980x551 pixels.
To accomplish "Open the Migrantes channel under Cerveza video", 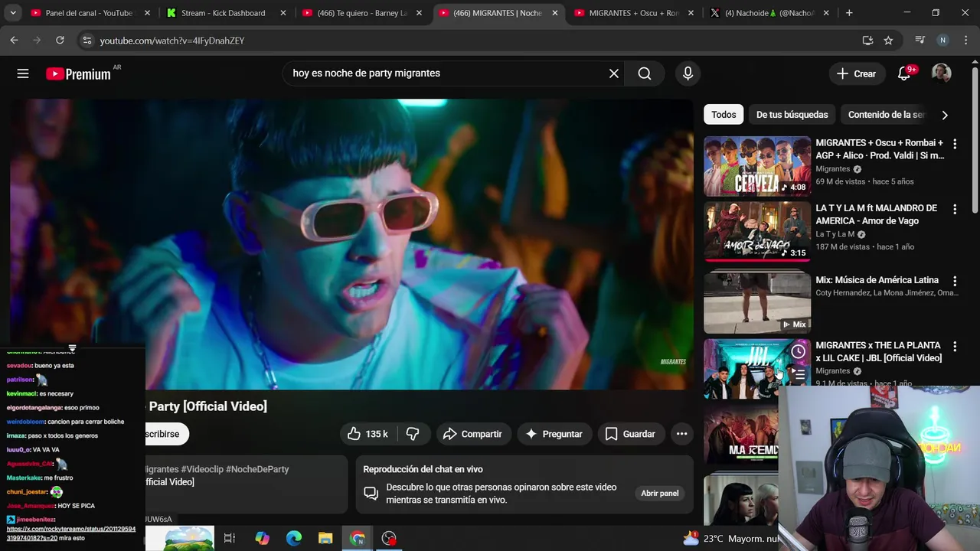I will (832, 169).
